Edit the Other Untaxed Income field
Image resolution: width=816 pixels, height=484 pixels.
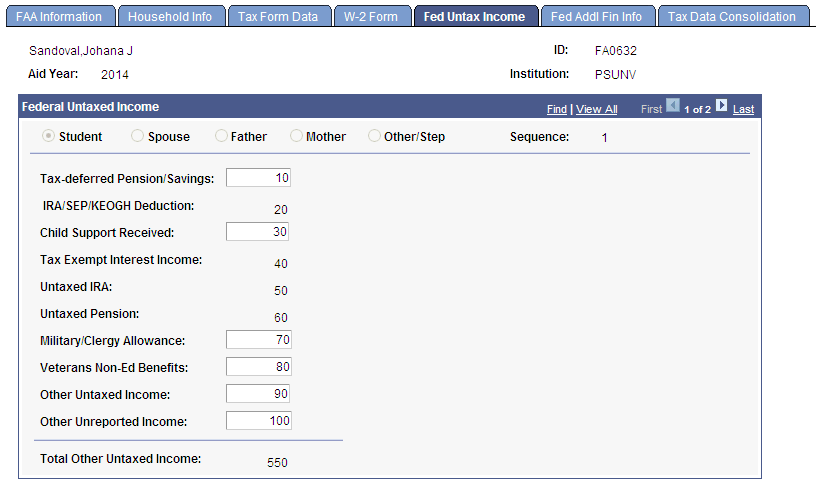tap(258, 394)
